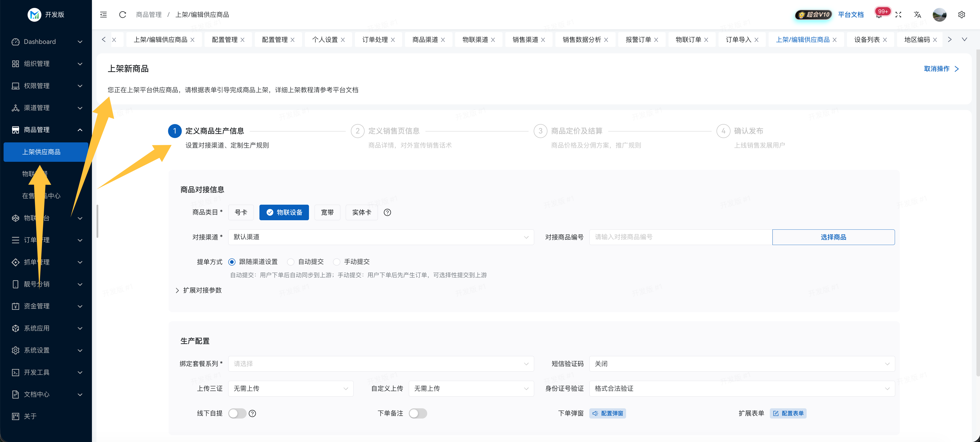The width and height of the screenshot is (980, 442).
Task: Open settings gear icon in top bar
Action: (x=961, y=15)
